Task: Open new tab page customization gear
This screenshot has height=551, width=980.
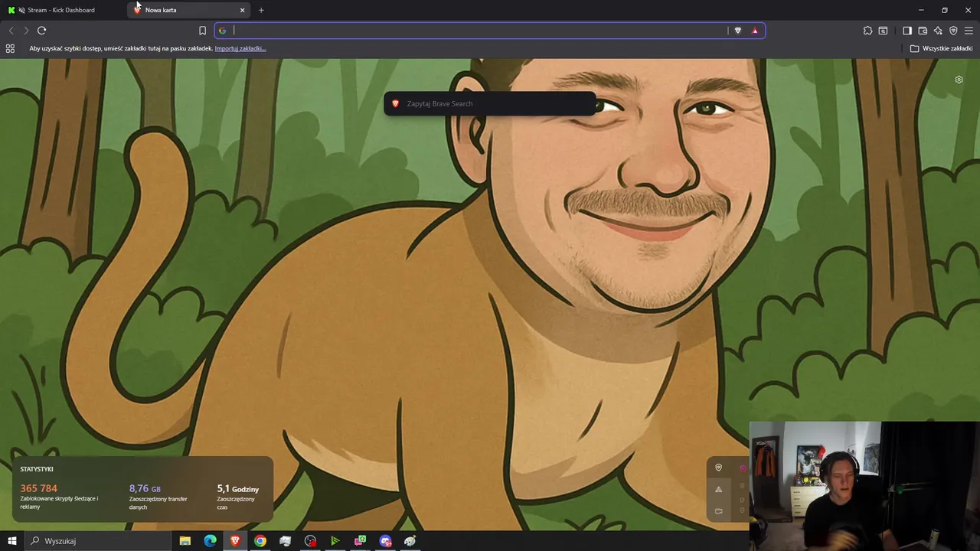Action: 959,80
